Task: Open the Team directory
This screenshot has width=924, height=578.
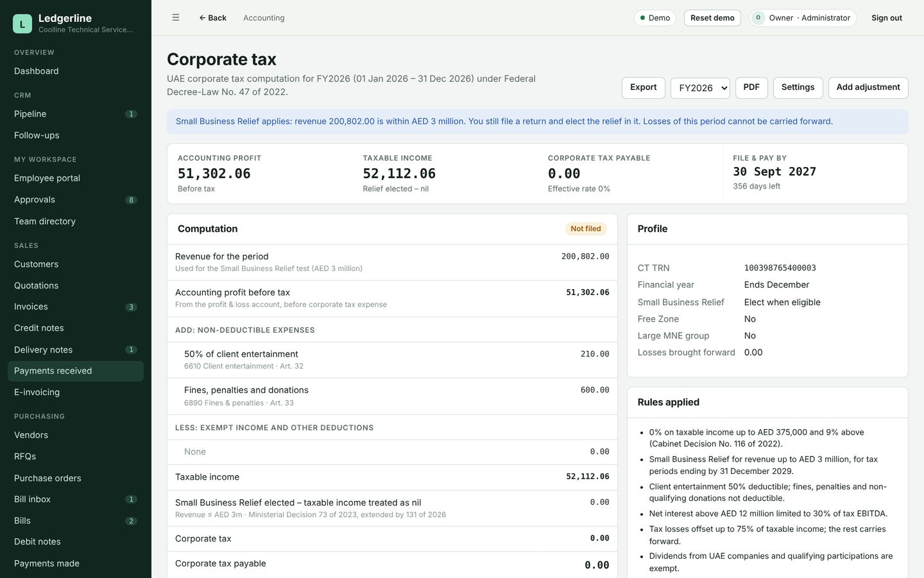Action: pos(76,222)
